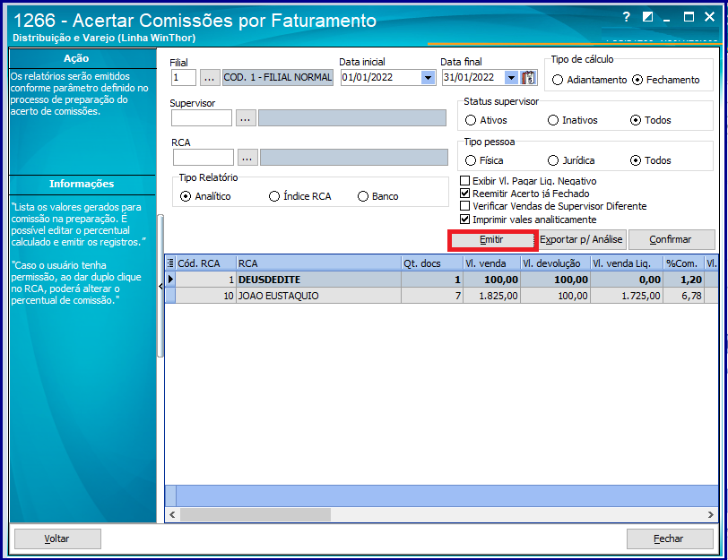Click the 1.825,00 Vl. venda cell

pyautogui.click(x=492, y=296)
